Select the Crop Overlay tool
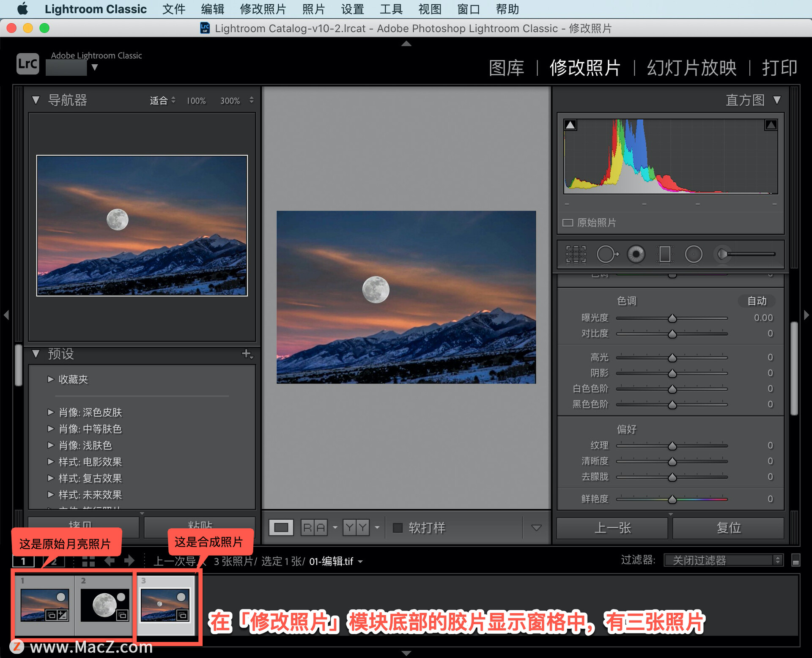The width and height of the screenshot is (812, 658). coord(576,254)
